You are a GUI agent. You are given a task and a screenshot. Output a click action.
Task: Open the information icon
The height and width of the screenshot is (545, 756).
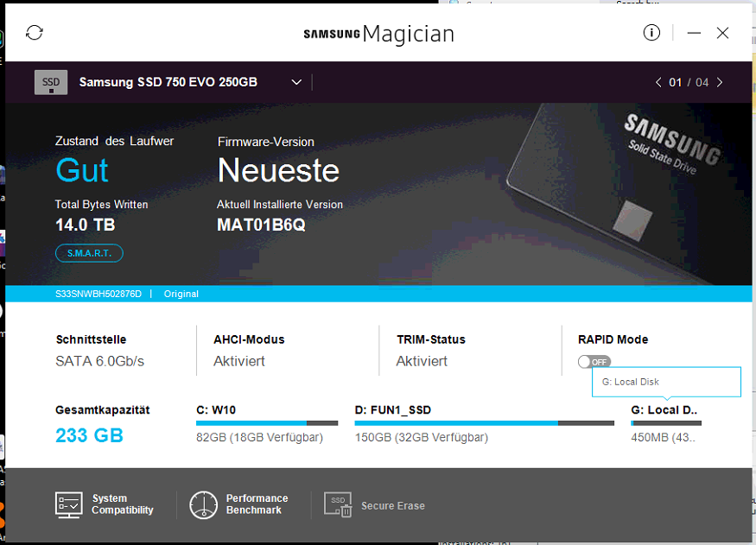click(651, 33)
